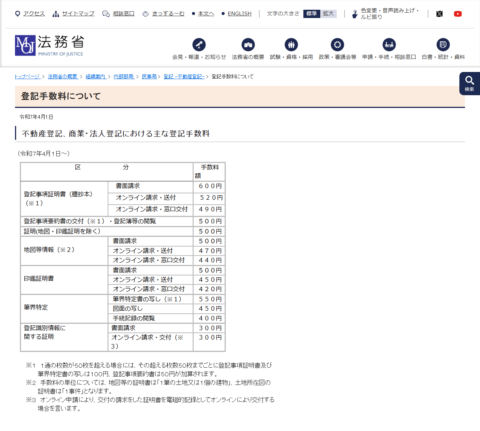This screenshot has width=480, height=431.
Task: Click the 420円 fee cell
Action: [210, 289]
